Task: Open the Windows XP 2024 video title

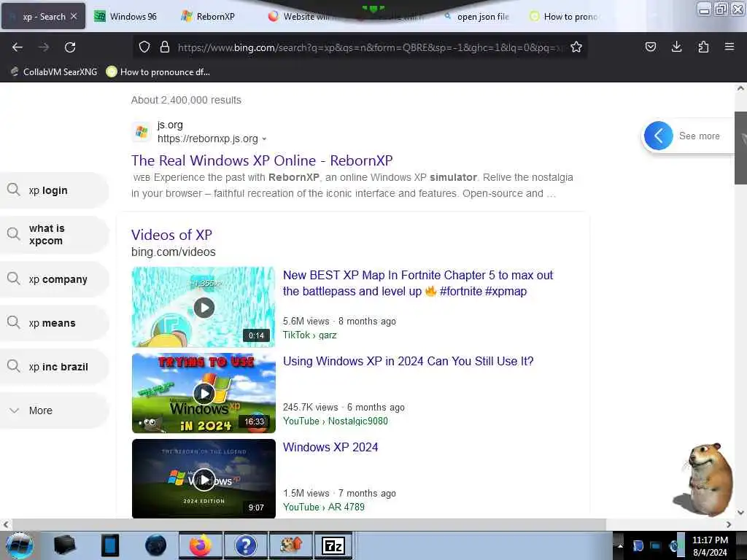Action: point(330,447)
